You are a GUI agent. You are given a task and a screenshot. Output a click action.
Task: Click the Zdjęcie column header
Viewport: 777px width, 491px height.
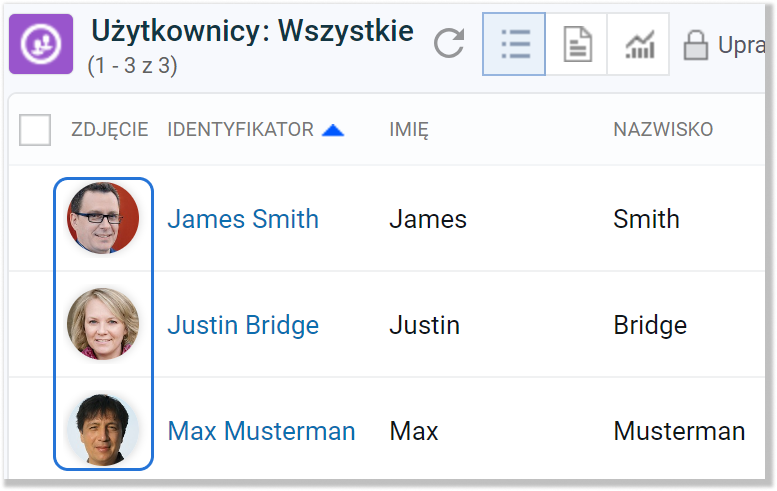coord(109,129)
